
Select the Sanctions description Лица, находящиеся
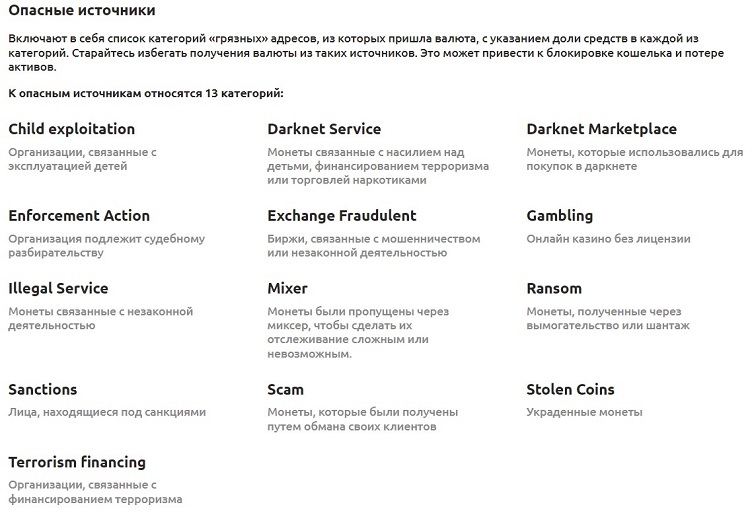click(107, 412)
